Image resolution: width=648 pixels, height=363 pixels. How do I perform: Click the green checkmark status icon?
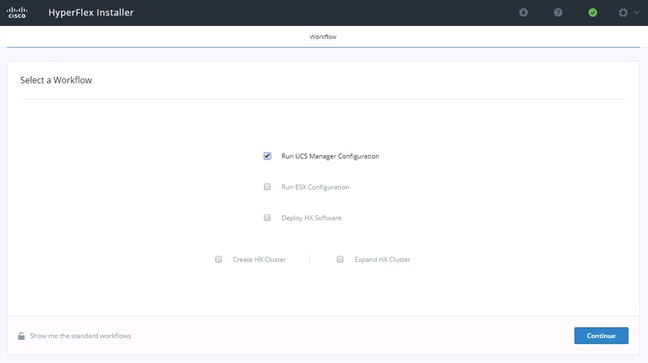593,12
